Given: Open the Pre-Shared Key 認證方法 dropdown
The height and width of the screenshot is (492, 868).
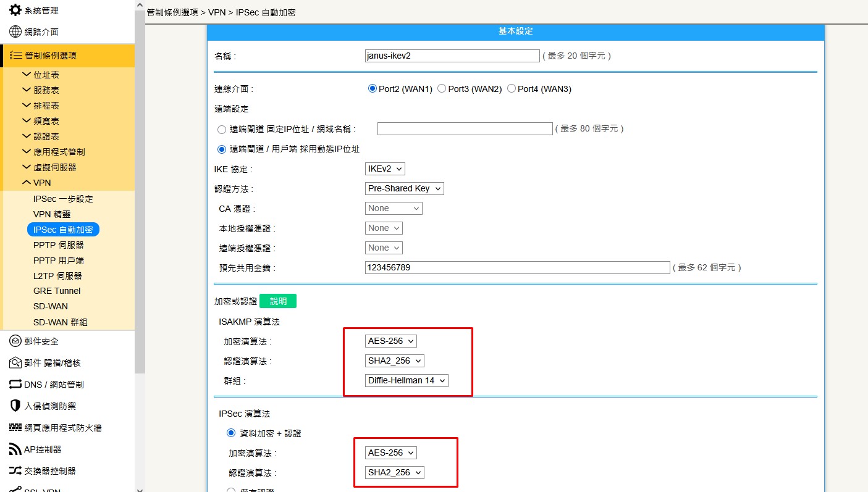Looking at the screenshot, I should (404, 188).
